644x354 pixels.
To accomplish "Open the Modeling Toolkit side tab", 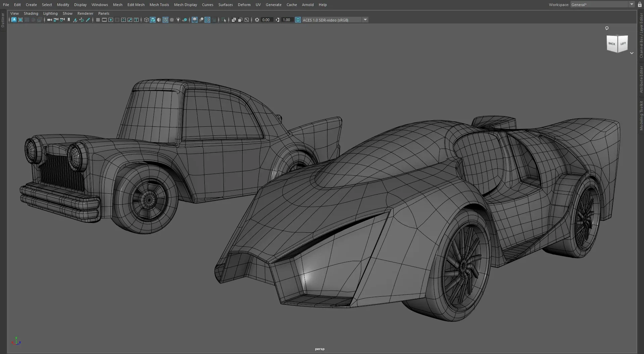I will 641,116.
